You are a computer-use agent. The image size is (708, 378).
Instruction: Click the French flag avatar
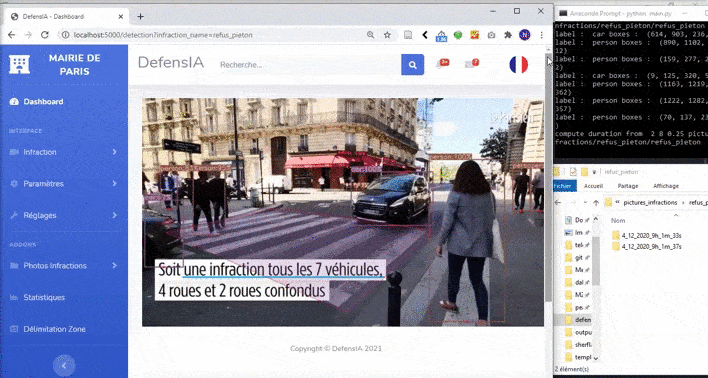click(x=518, y=65)
